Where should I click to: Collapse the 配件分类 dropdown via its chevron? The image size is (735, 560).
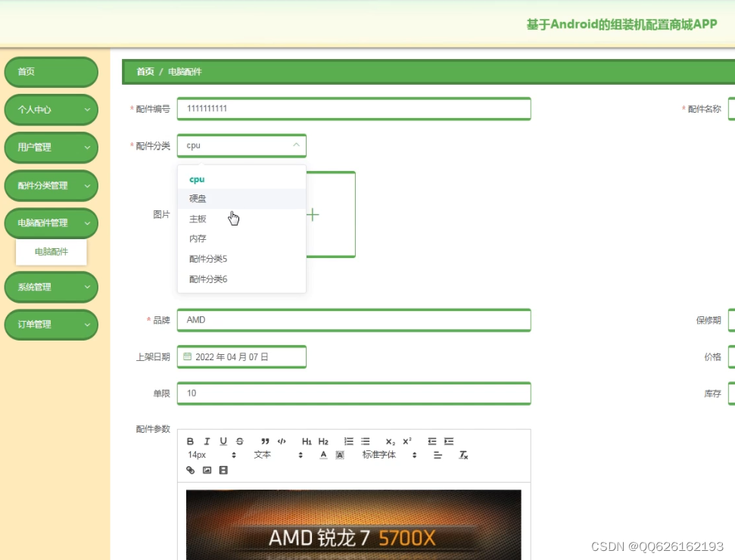point(297,145)
